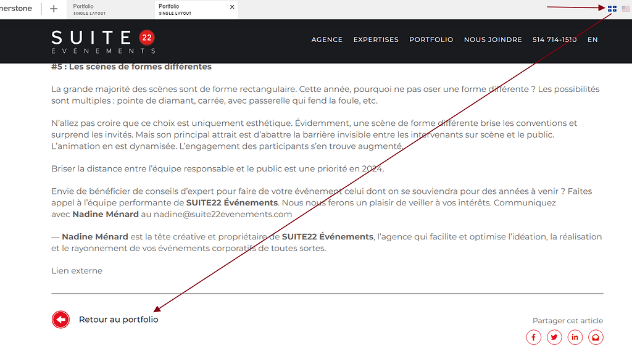Click the 514 714-1510 phone number
This screenshot has width=632, height=364.
point(554,39)
